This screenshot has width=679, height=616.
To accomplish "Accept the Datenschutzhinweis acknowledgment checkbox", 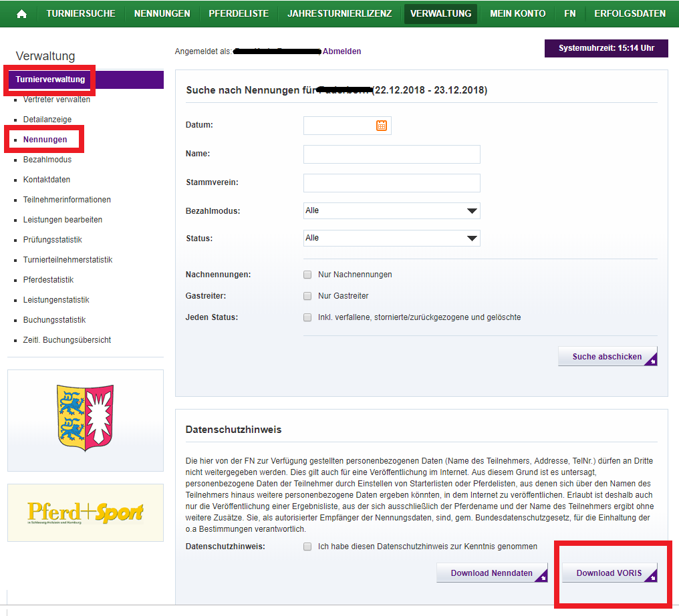I will pos(307,547).
